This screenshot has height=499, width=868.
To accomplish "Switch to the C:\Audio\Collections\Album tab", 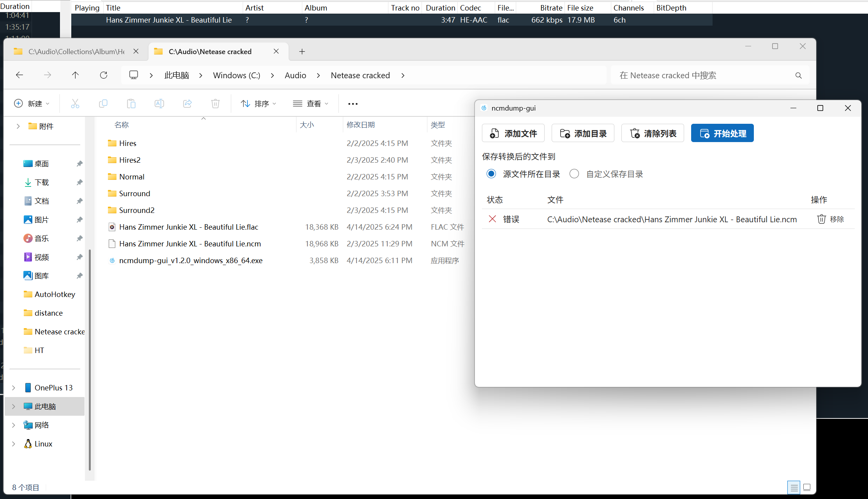I will pos(76,52).
